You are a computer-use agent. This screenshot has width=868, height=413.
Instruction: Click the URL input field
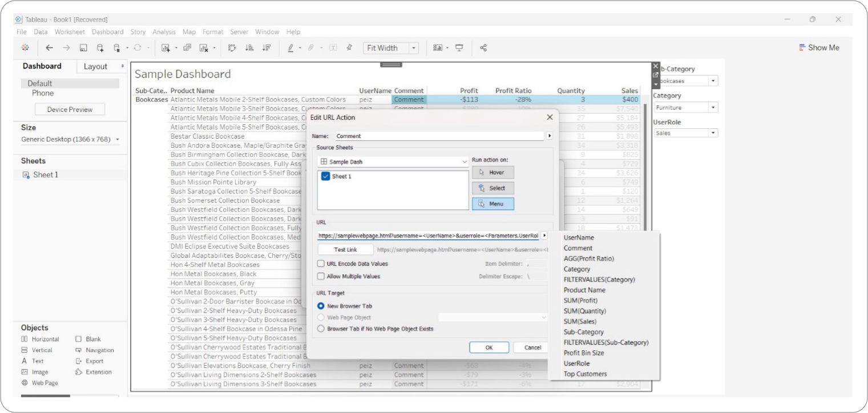coord(428,236)
